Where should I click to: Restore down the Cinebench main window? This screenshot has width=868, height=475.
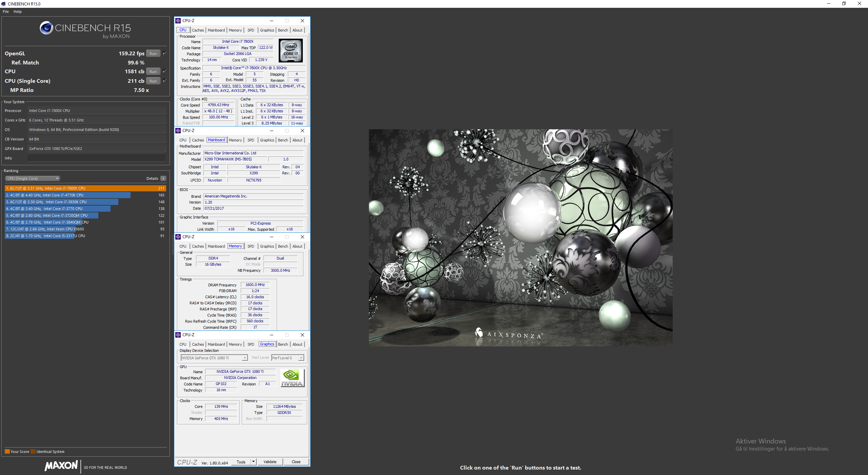[x=844, y=4]
